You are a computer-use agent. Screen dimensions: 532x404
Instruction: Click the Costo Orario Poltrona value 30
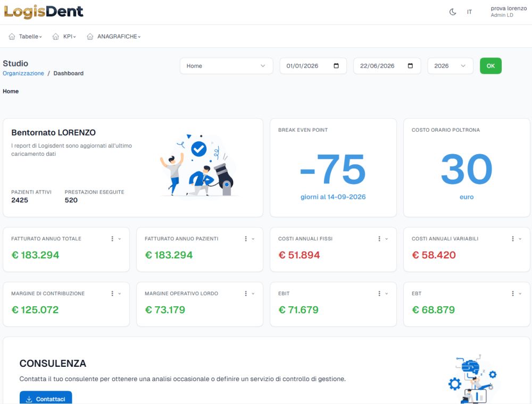(x=467, y=169)
